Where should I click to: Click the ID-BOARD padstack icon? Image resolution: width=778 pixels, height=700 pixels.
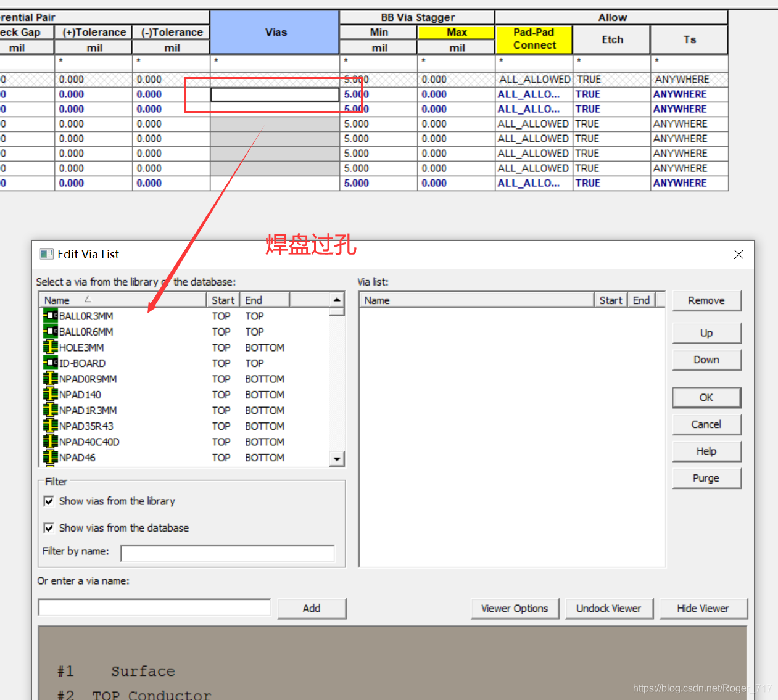(x=50, y=363)
